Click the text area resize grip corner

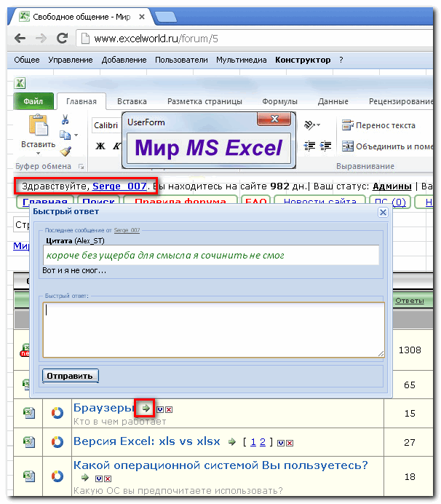(381, 353)
